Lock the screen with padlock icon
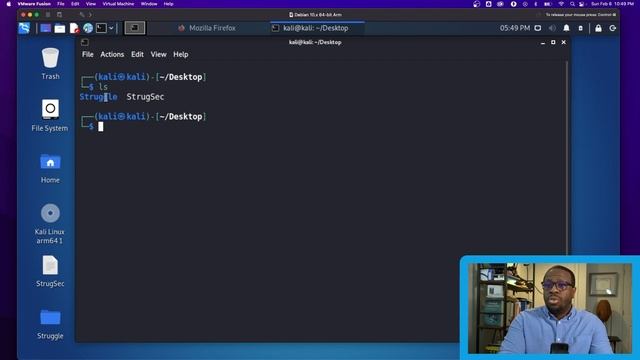640x360 pixels. point(598,28)
